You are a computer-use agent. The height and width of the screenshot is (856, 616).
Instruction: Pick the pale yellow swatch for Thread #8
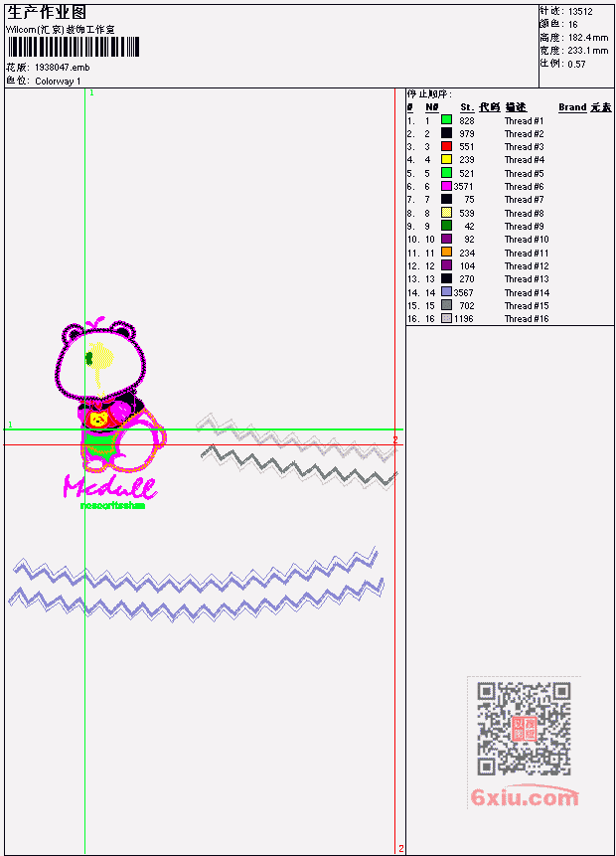click(x=446, y=213)
